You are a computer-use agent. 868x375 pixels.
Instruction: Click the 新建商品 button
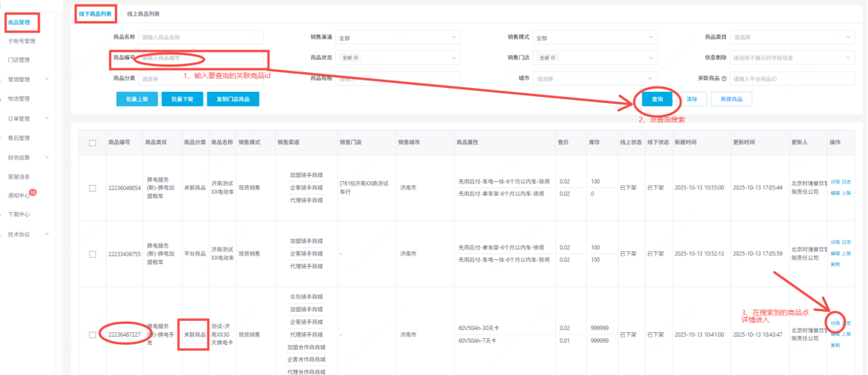[x=730, y=99]
